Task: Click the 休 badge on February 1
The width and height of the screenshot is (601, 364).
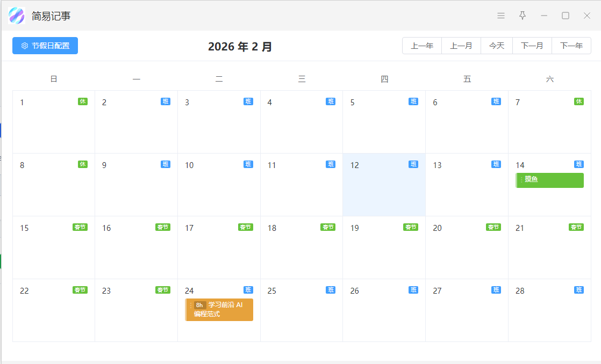Action: point(82,101)
